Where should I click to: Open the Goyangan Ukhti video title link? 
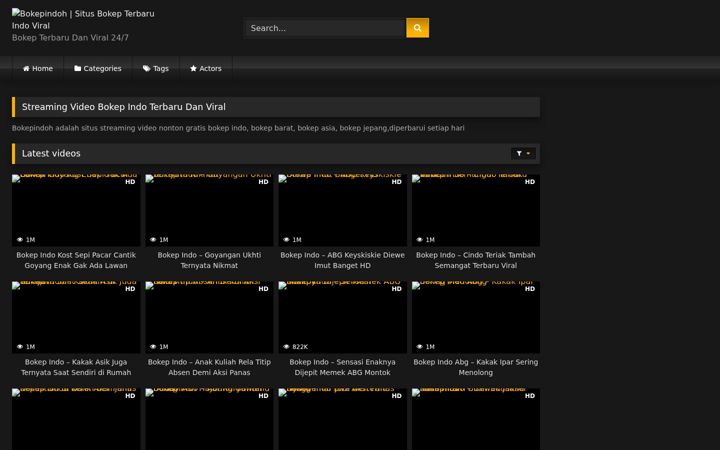[x=209, y=260]
